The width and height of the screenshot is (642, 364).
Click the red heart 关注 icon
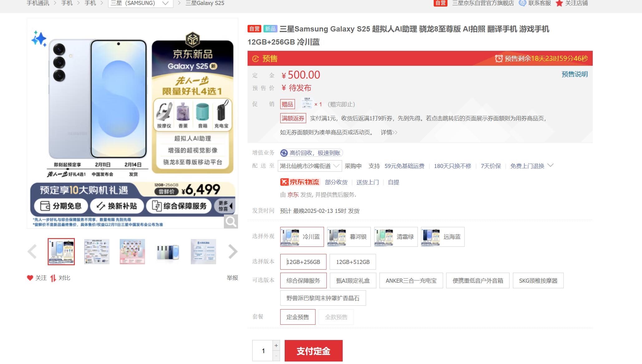coord(30,278)
